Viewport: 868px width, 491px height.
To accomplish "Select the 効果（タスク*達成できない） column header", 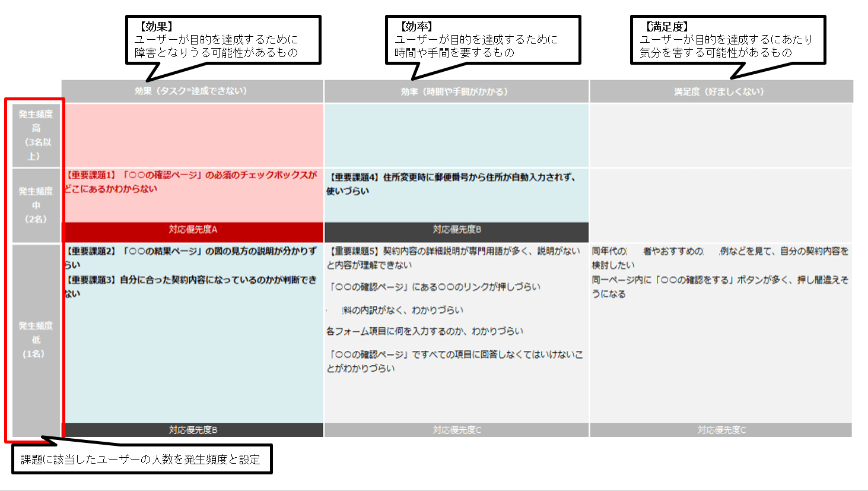I will pyautogui.click(x=192, y=91).
